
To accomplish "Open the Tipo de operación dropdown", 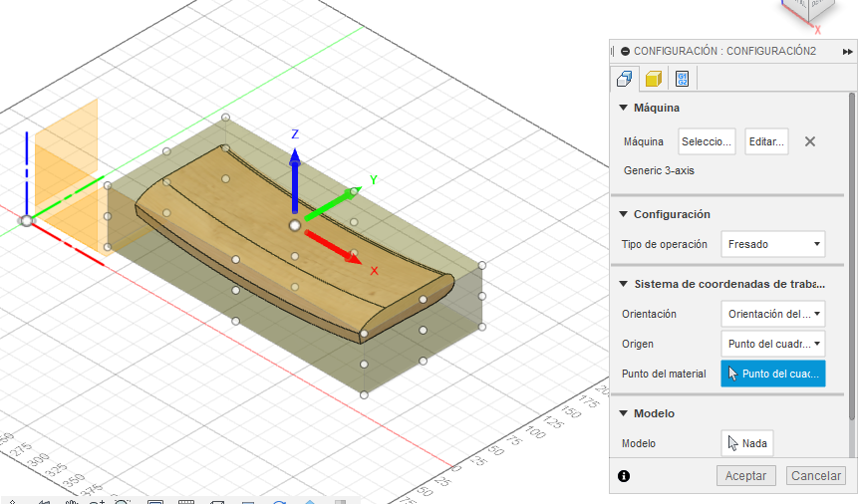I will [773, 244].
